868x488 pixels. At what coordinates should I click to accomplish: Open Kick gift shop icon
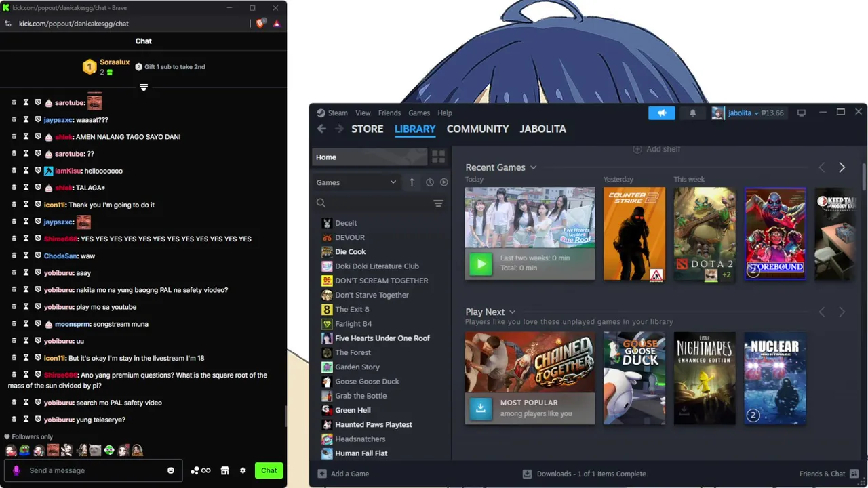225,470
